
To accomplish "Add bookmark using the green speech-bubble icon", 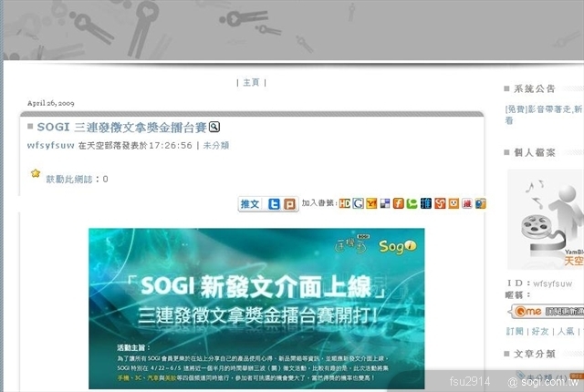I will [x=412, y=203].
